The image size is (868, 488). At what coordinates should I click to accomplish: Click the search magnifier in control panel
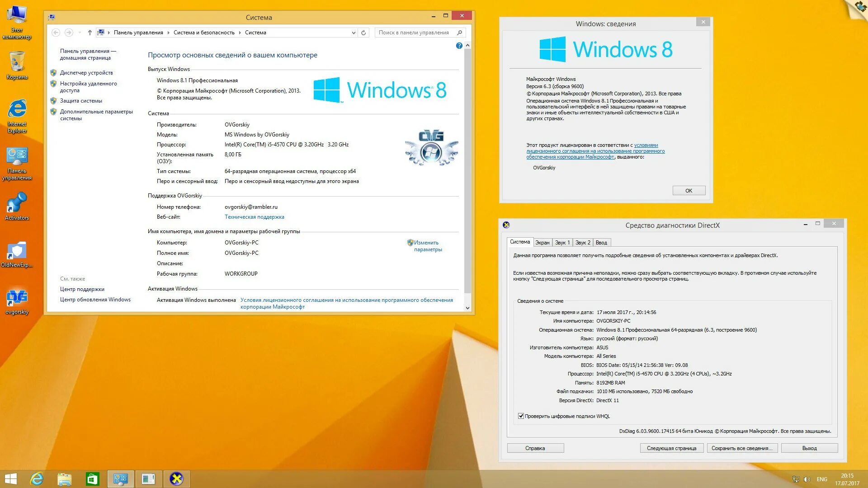[x=460, y=33]
